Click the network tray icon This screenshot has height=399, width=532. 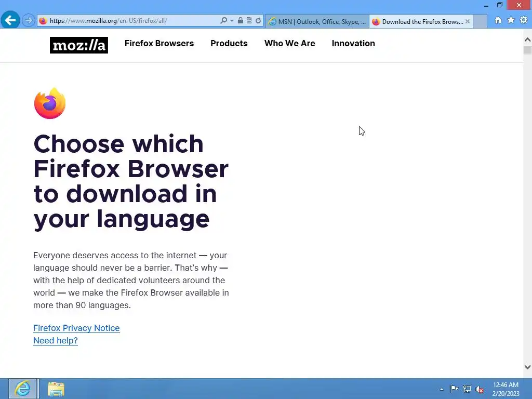[x=467, y=389]
